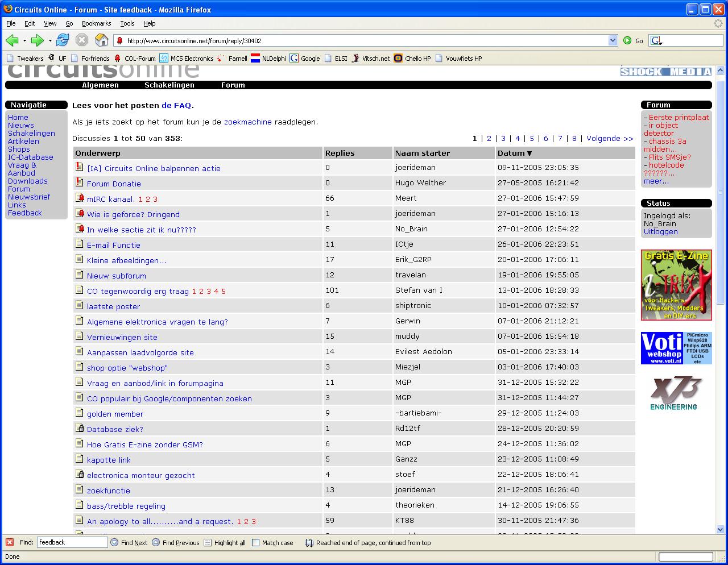Screen dimensions: 728x565
Task: Expand the URL address bar dropdown
Action: tap(613, 41)
